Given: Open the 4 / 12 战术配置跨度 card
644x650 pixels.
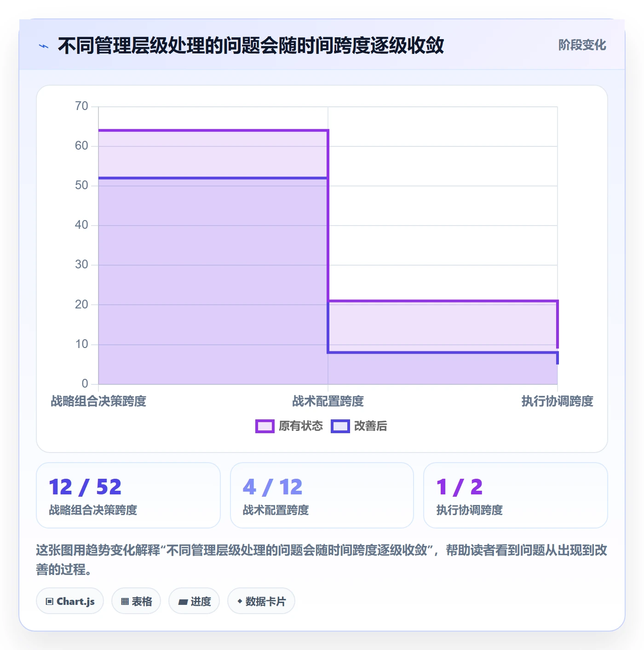Looking at the screenshot, I should tap(322, 495).
